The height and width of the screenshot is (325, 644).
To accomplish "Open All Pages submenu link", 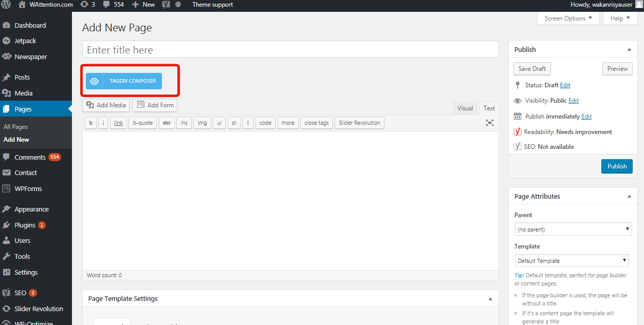I will (x=15, y=127).
